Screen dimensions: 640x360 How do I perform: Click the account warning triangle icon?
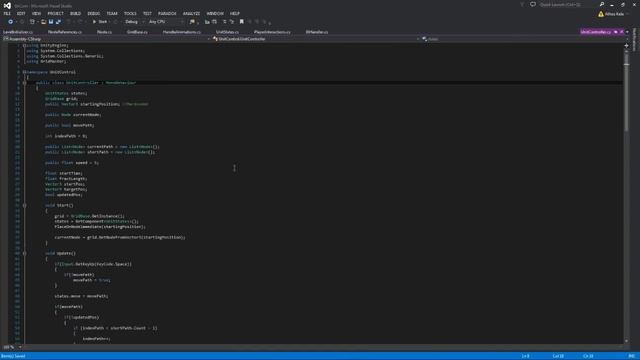click(601, 14)
